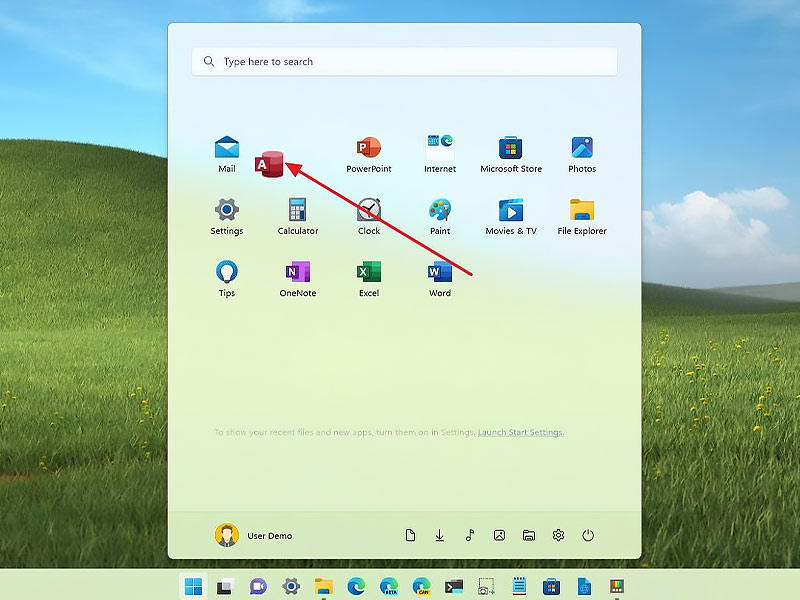Image resolution: width=800 pixels, height=600 pixels.
Task: Click the Power button
Action: point(588,535)
